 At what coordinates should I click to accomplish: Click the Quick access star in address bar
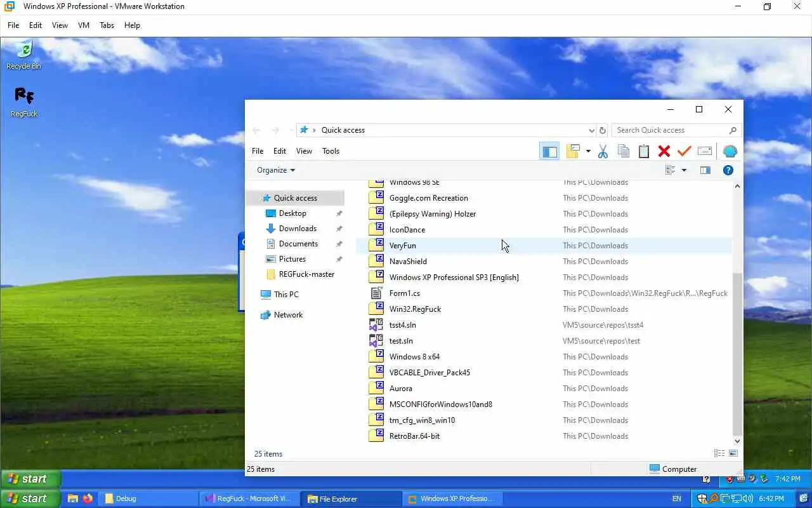(304, 130)
